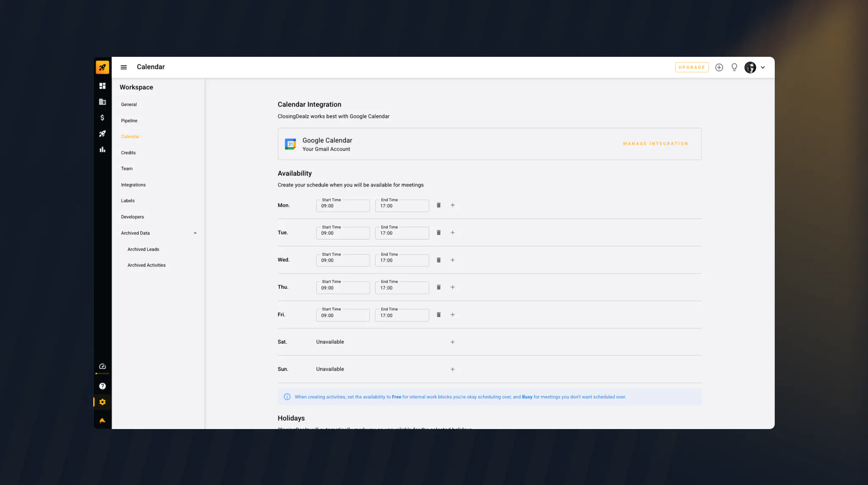
Task: Open Team settings
Action: tap(127, 169)
